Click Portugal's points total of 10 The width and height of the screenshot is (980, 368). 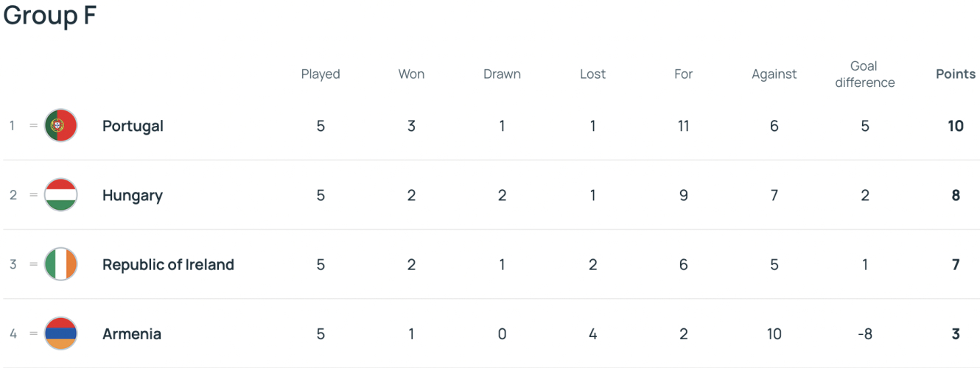pos(955,126)
